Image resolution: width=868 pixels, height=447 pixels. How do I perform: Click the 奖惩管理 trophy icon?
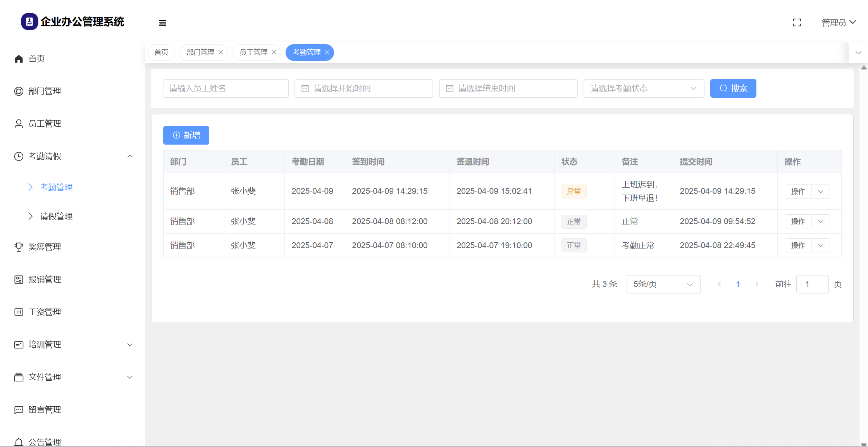(19, 247)
